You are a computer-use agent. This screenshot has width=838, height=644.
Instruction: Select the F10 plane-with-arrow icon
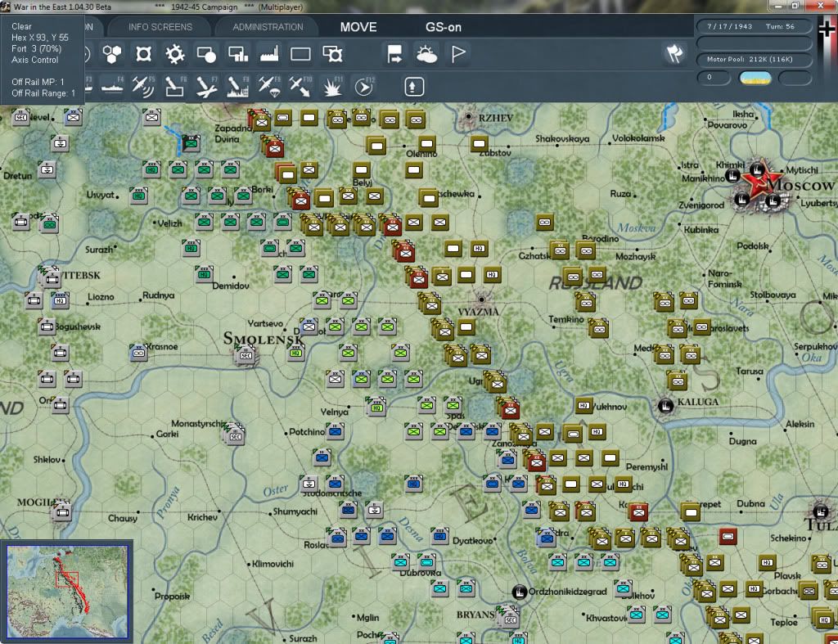pyautogui.click(x=300, y=87)
